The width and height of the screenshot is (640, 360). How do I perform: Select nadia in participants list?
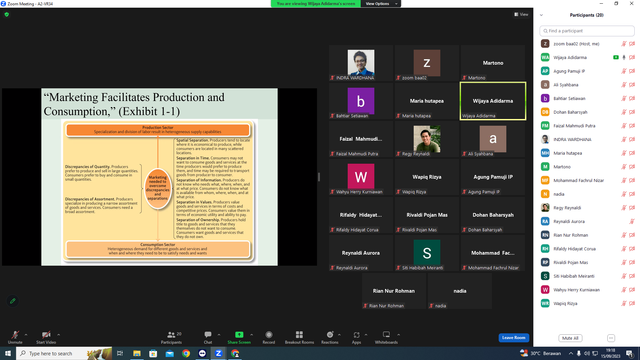(x=587, y=194)
